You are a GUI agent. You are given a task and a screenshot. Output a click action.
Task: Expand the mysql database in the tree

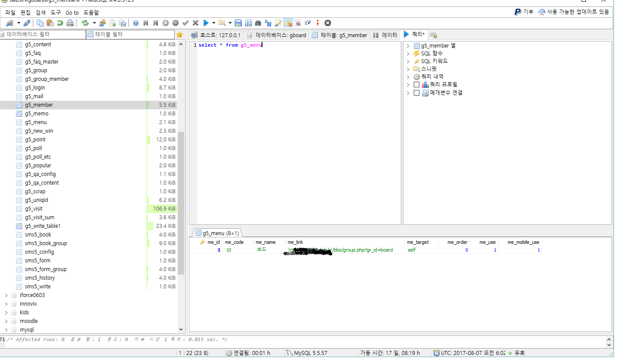tap(6, 330)
